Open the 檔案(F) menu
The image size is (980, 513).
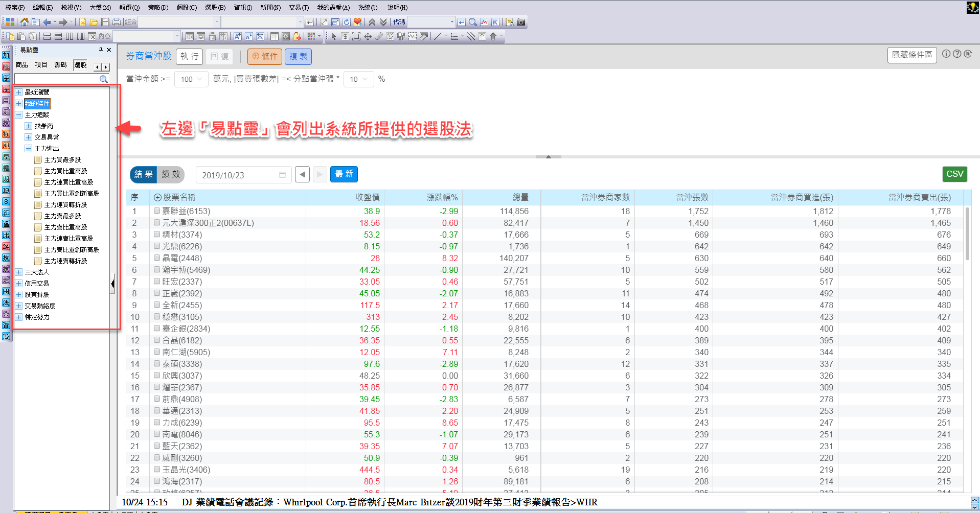coord(15,8)
